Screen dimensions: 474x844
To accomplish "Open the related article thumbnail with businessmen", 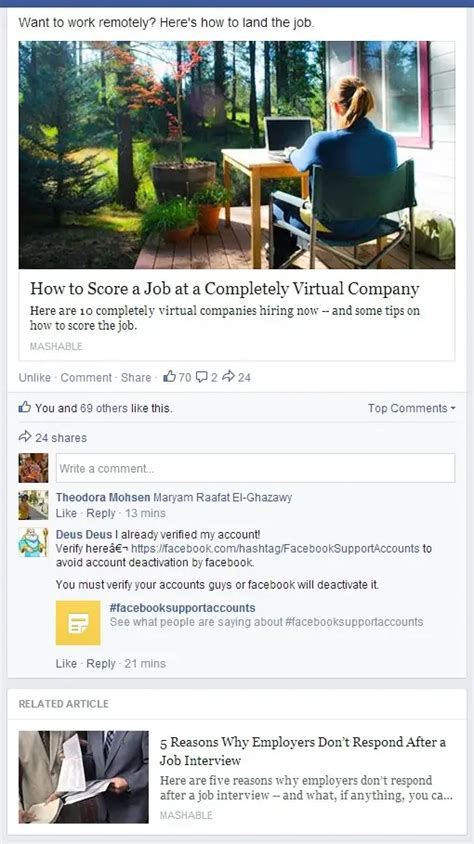I will tap(83, 777).
